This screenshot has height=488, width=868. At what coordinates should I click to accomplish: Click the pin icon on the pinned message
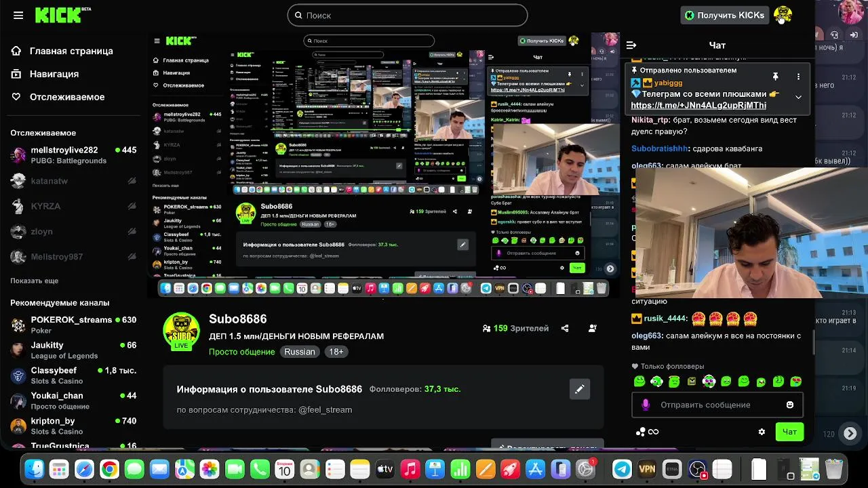(x=775, y=77)
